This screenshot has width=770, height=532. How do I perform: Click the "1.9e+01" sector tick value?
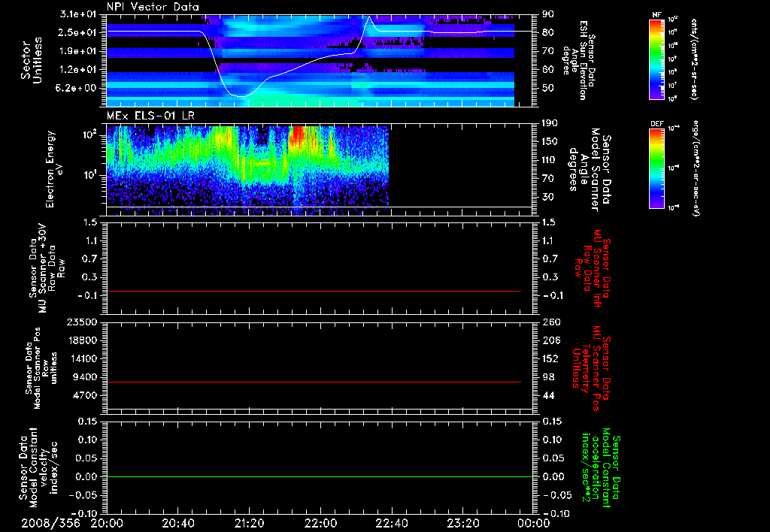[78, 51]
